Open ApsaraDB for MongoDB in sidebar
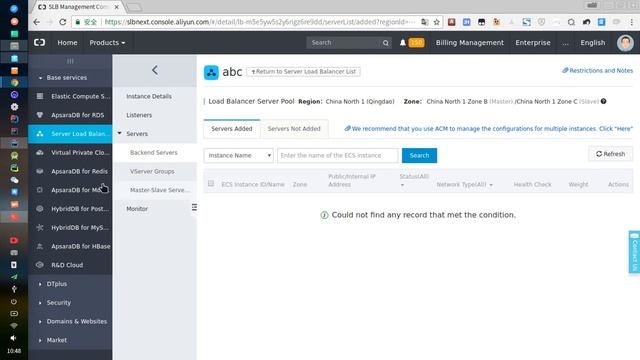The height and width of the screenshot is (360, 640). click(x=70, y=190)
